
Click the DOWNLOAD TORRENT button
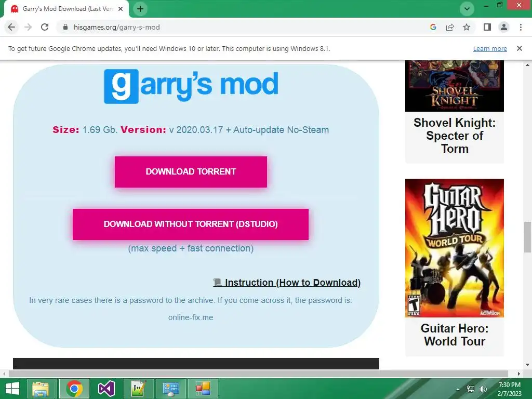191,171
